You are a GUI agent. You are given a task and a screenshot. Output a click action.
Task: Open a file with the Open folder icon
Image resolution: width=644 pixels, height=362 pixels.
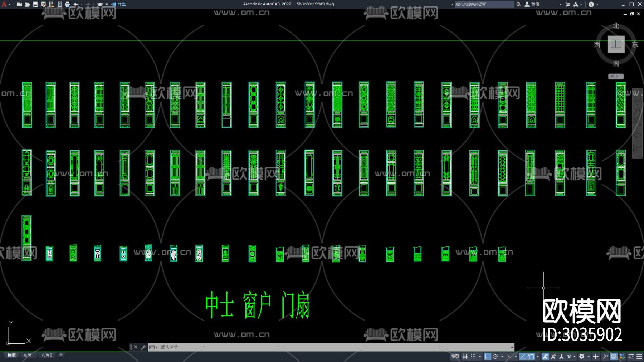point(27,4)
